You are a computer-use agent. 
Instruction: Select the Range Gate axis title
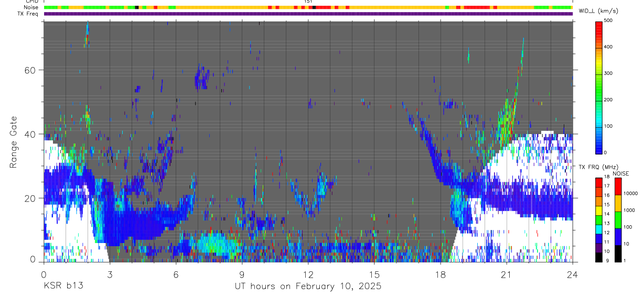[14, 142]
